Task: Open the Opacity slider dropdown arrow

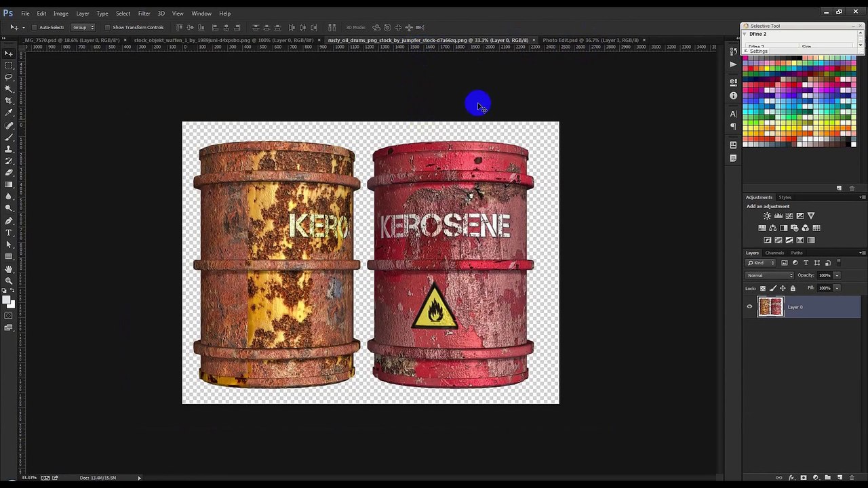Action: [837, 276]
